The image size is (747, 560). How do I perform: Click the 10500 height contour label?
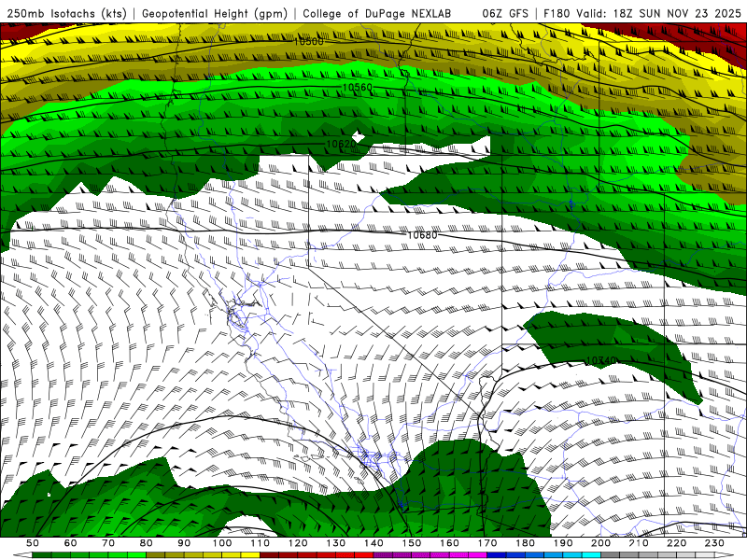pyautogui.click(x=309, y=42)
